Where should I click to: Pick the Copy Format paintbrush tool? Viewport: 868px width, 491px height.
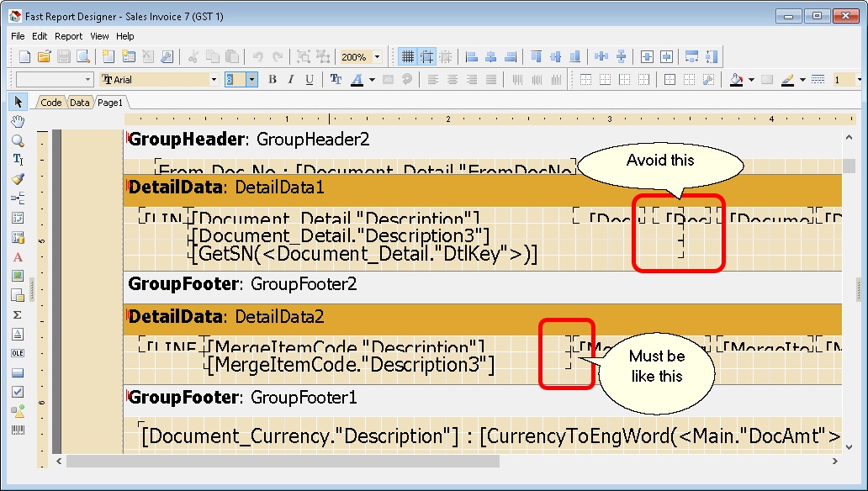click(x=18, y=178)
